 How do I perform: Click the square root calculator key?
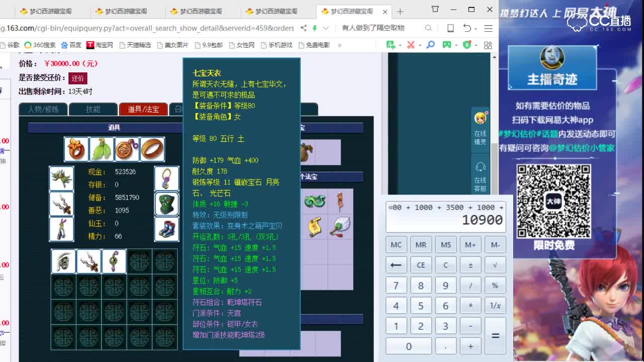[495, 265]
